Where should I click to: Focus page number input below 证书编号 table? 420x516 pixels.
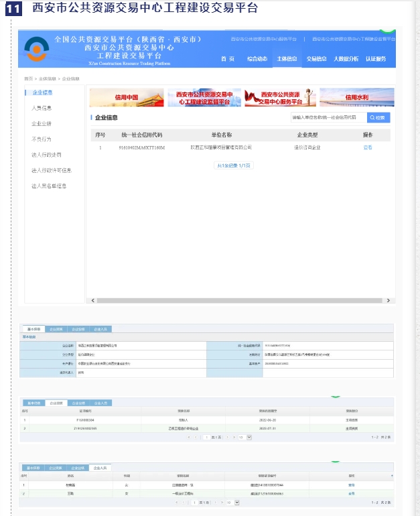click(206, 438)
